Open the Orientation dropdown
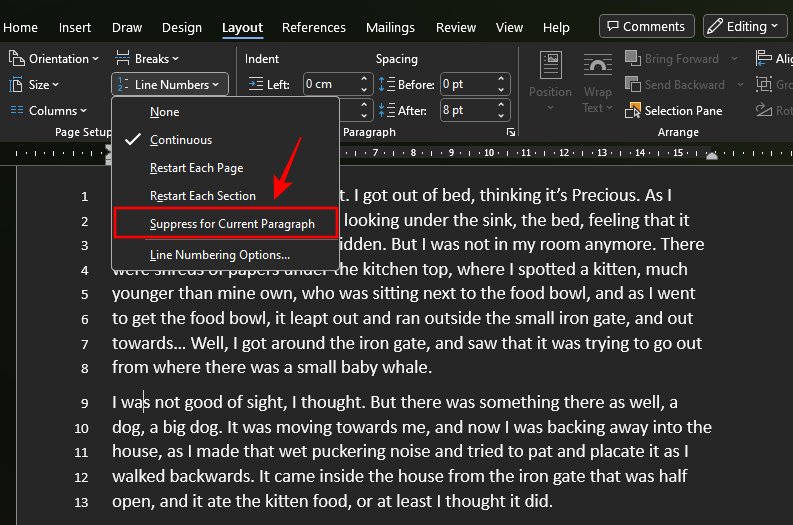793x525 pixels. [54, 59]
